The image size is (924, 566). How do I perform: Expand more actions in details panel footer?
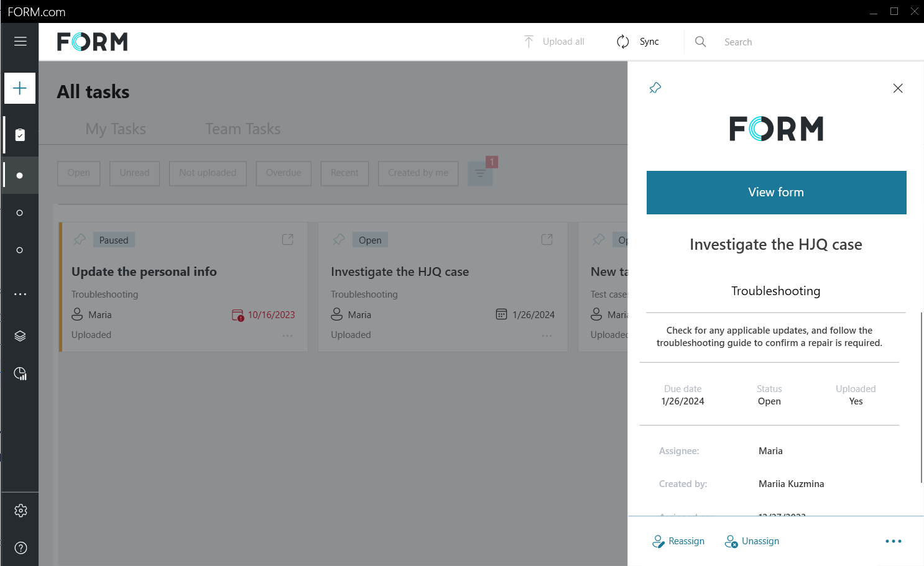click(893, 541)
